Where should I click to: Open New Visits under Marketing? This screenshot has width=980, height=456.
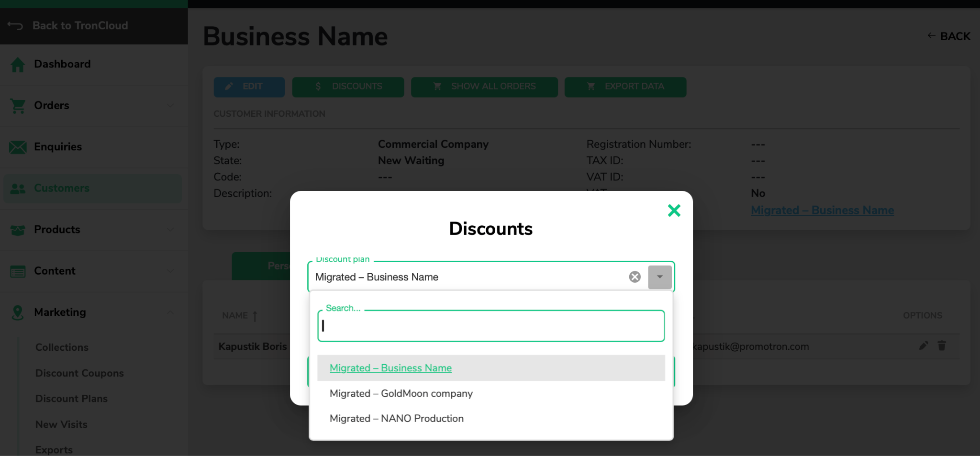click(x=61, y=424)
